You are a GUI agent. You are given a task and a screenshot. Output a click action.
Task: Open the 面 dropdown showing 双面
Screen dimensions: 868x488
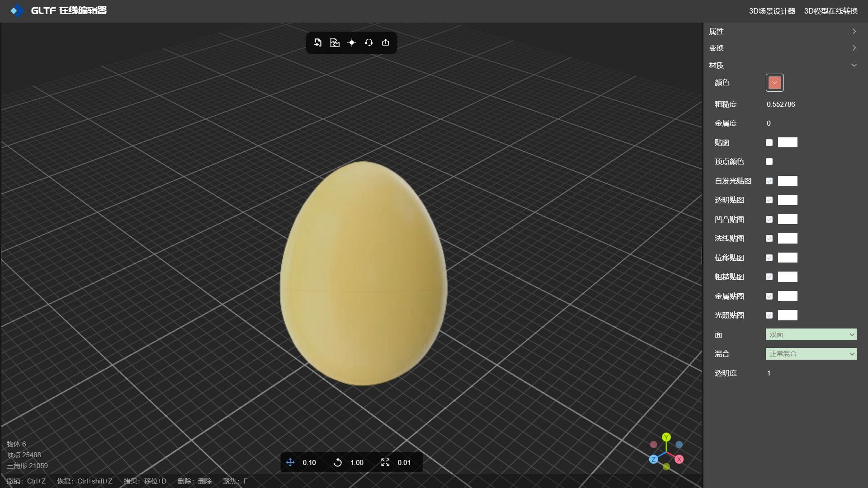811,335
